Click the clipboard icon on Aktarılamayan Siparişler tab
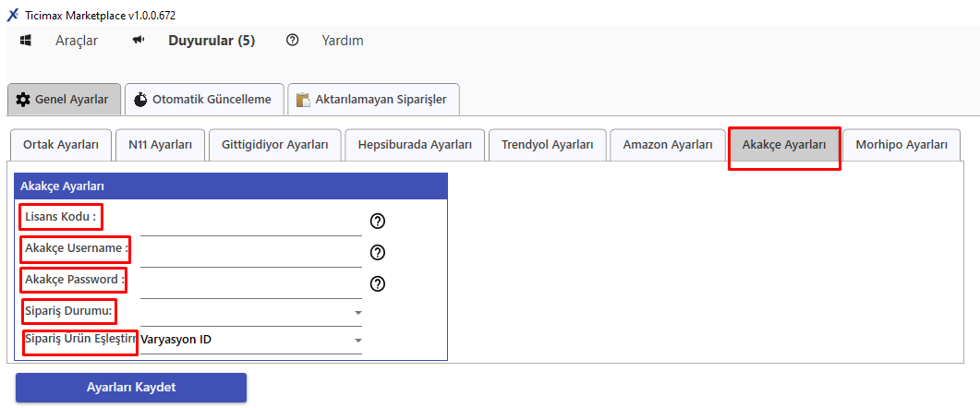The image size is (980, 408). pyautogui.click(x=303, y=100)
